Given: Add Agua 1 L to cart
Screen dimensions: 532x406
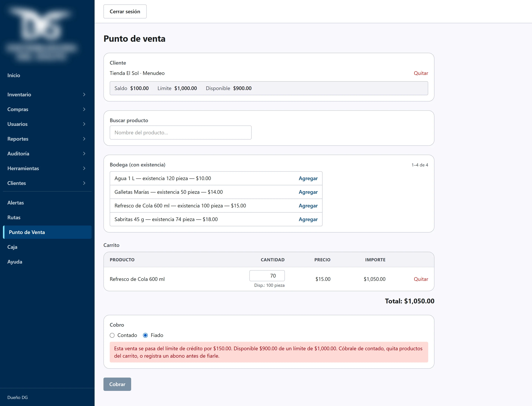Looking at the screenshot, I should pyautogui.click(x=308, y=178).
